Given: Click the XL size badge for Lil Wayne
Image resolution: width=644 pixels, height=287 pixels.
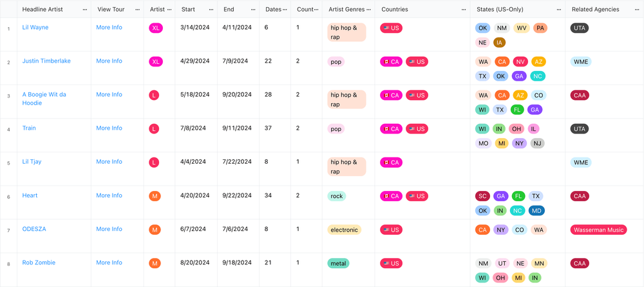Looking at the screenshot, I should [156, 28].
